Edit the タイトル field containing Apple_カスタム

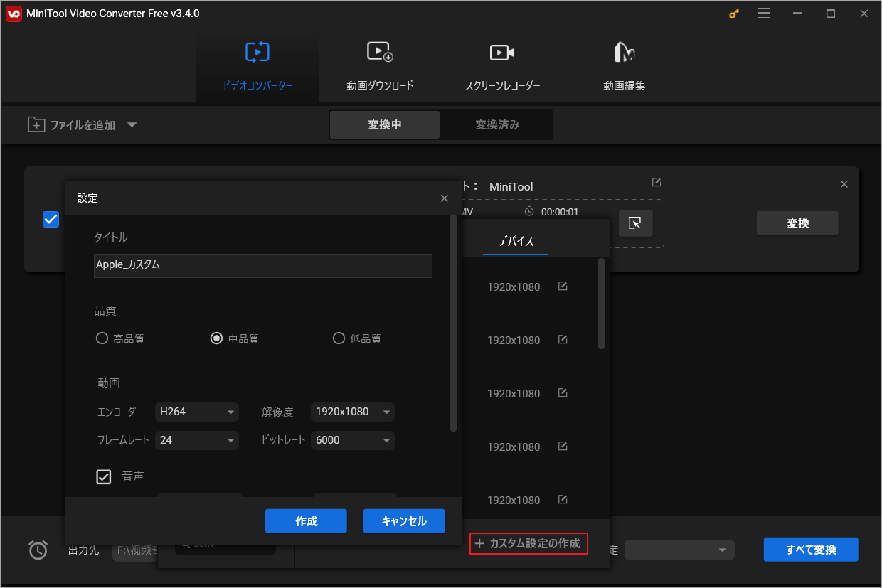(x=263, y=265)
